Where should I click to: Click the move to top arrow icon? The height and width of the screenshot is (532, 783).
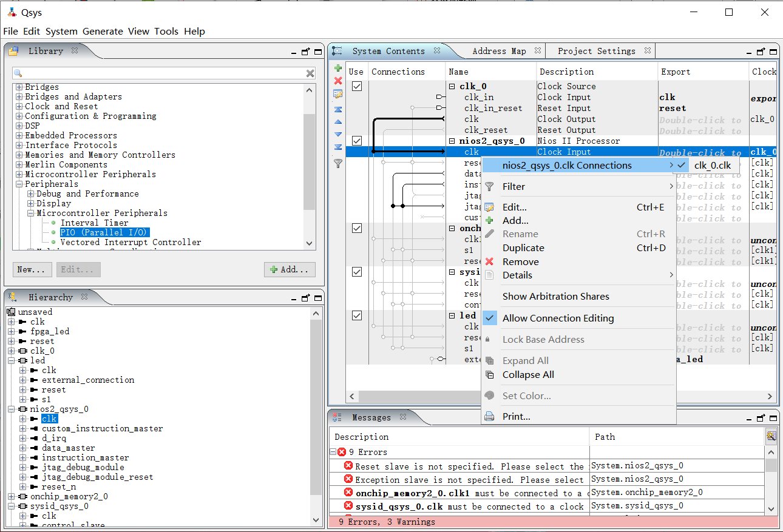[x=338, y=109]
